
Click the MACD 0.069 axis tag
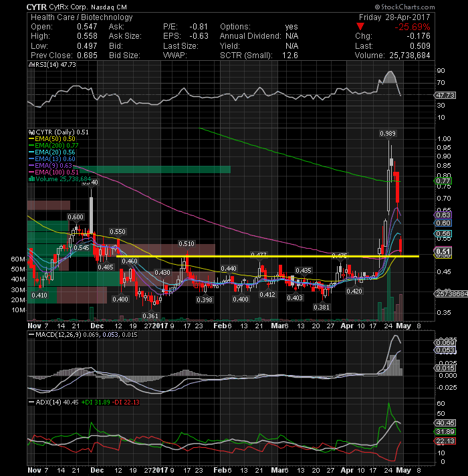(445, 343)
